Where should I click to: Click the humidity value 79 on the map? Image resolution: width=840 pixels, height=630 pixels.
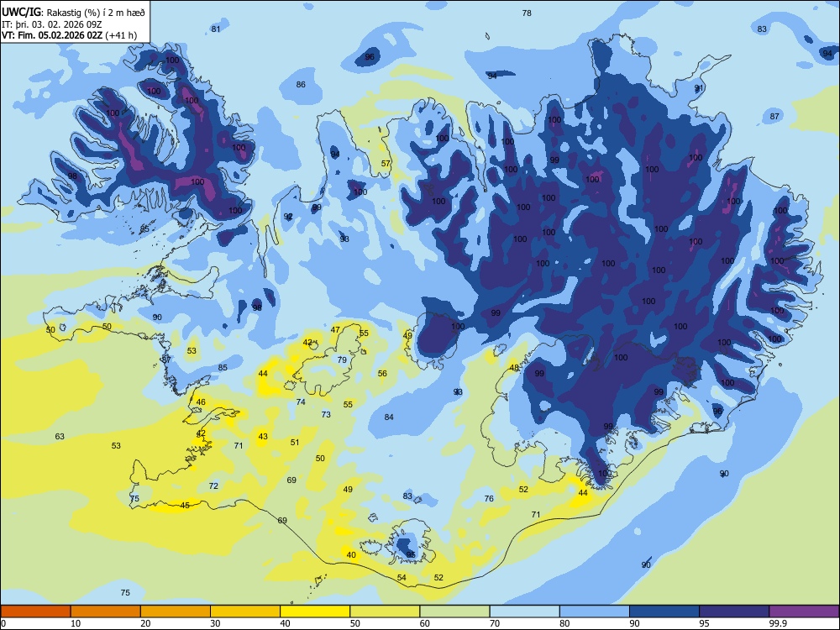tap(343, 360)
